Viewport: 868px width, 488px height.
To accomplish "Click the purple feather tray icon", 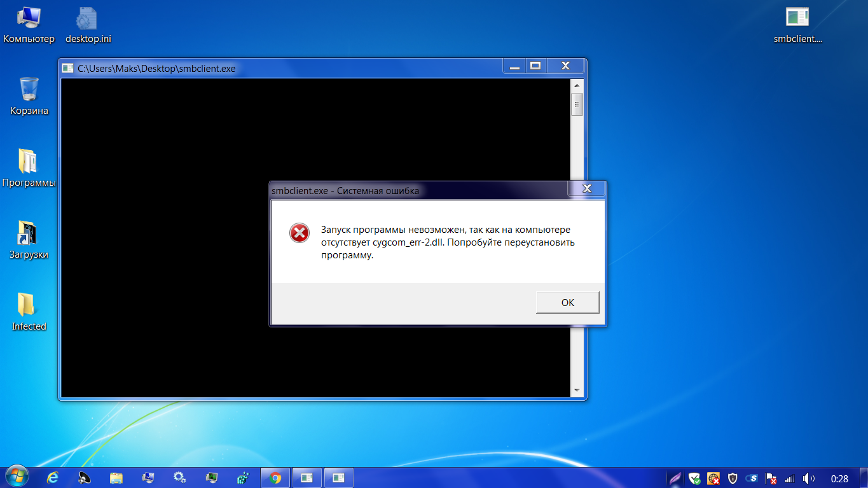I will point(676,478).
